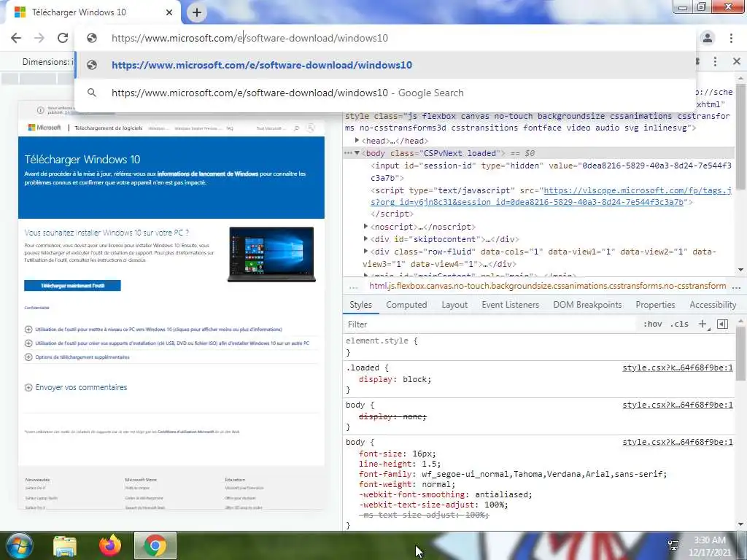747x560 pixels.
Task: Click the browser Forward arrow
Action: (39, 38)
